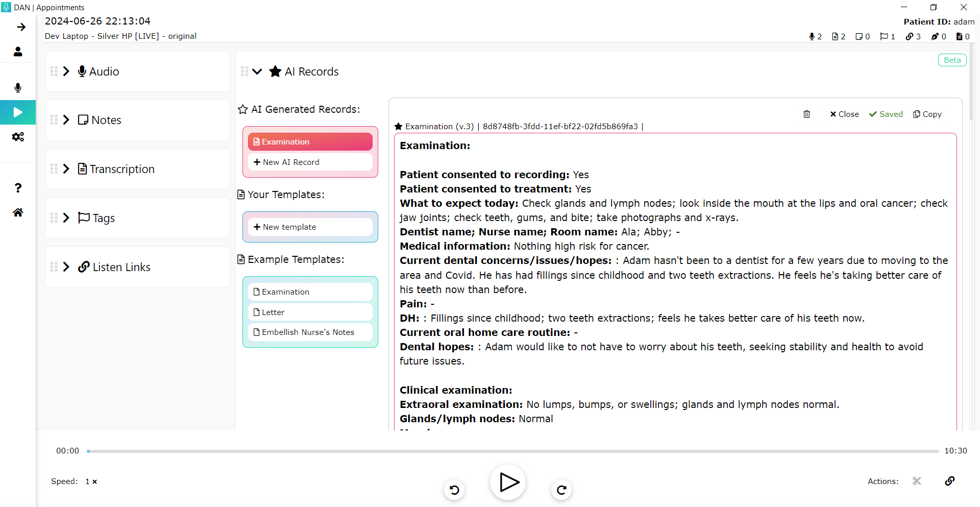Switch to the Examination generated record
This screenshot has width=980, height=507.
pyautogui.click(x=309, y=141)
